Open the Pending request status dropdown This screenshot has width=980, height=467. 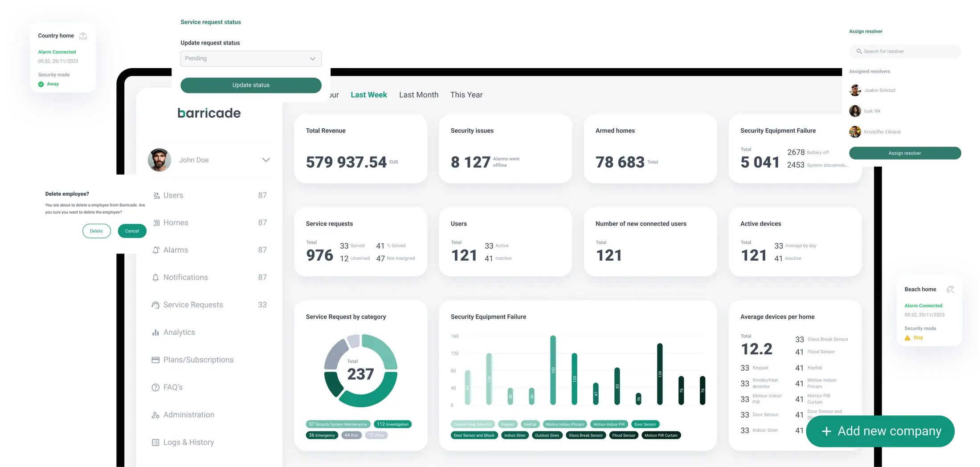coord(251,59)
